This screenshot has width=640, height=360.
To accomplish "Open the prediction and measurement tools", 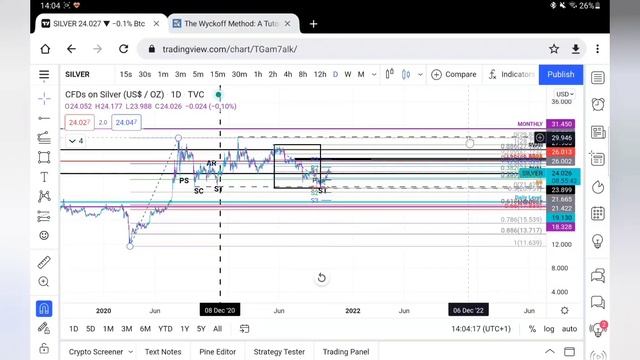I will pyautogui.click(x=44, y=216).
